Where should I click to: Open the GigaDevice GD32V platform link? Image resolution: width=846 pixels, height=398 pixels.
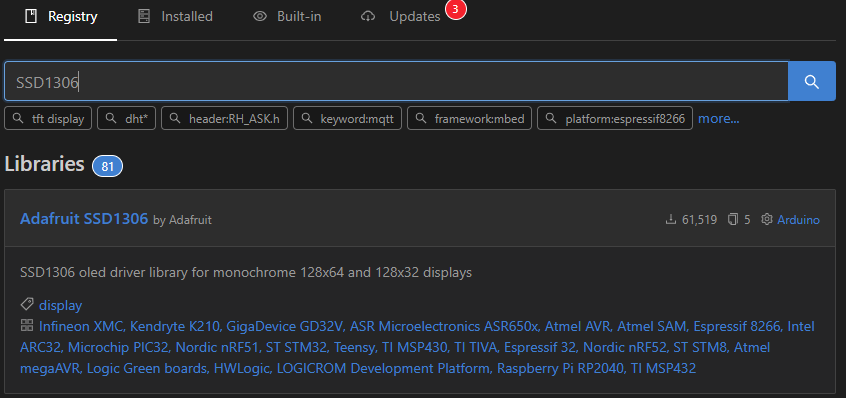click(x=284, y=326)
